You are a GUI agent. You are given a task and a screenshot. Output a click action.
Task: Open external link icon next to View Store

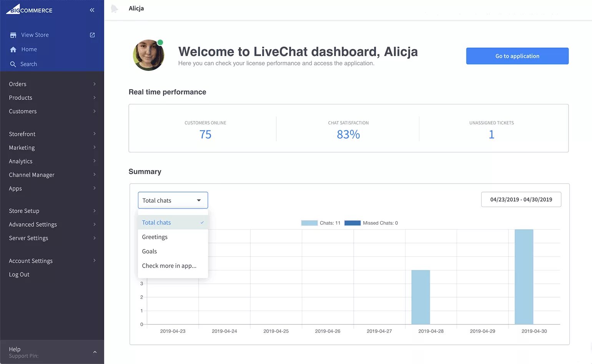92,35
